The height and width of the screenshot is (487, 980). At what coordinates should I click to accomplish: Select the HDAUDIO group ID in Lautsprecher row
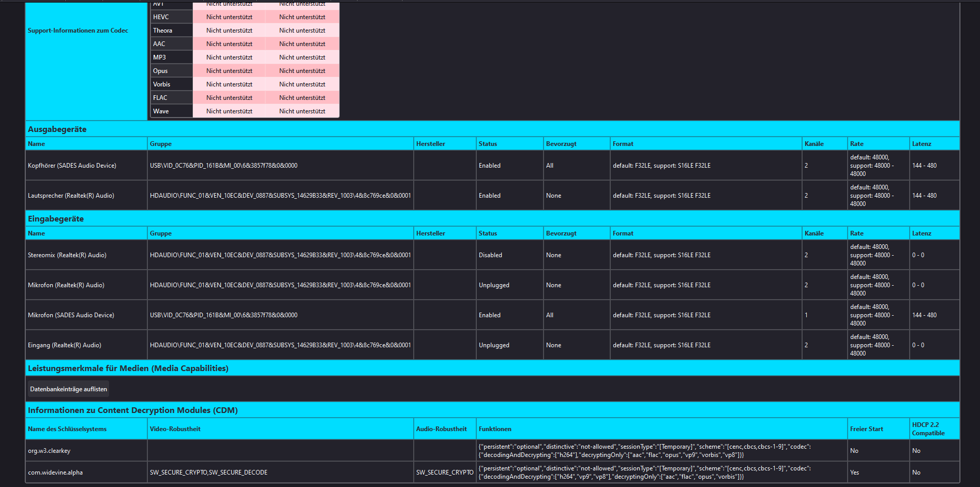[280, 196]
